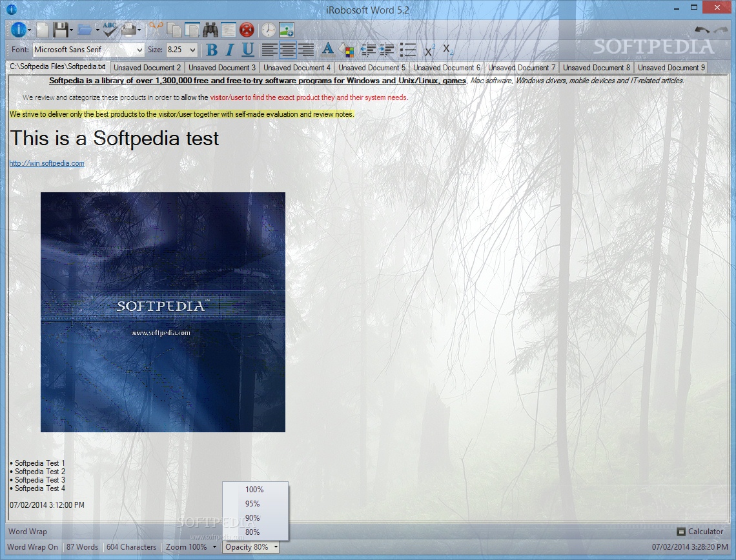
Task: Expand the info menu dropdown arrow
Action: pos(30,30)
